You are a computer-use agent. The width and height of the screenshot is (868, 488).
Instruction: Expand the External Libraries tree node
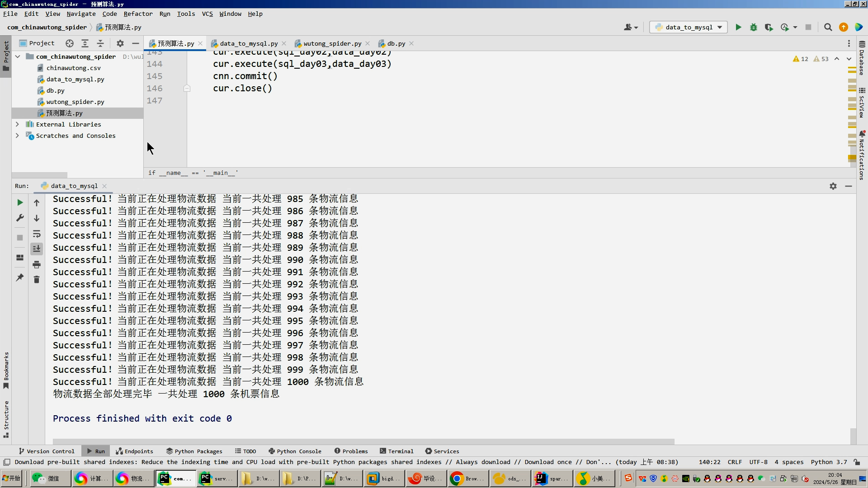tap(17, 124)
